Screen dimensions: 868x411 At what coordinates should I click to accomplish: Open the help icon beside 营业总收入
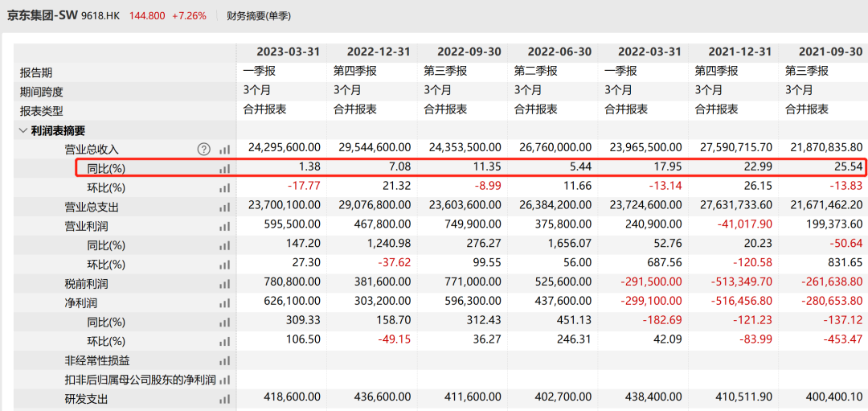[204, 149]
